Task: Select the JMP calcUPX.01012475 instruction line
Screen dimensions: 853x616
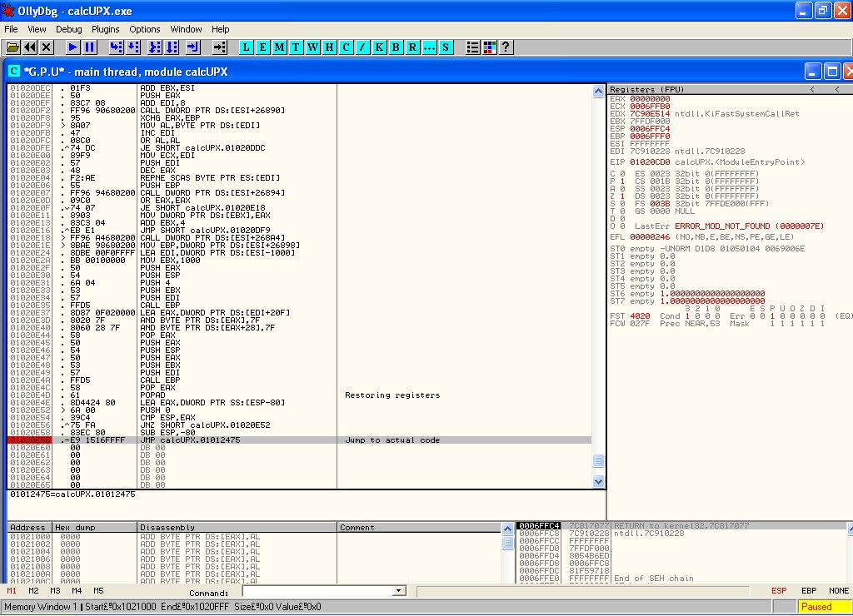Action: (x=191, y=440)
